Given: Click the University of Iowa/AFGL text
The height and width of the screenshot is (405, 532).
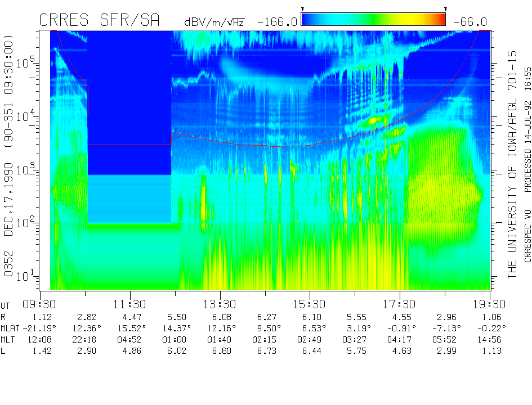Looking at the screenshot, I should pyautogui.click(x=512, y=164).
